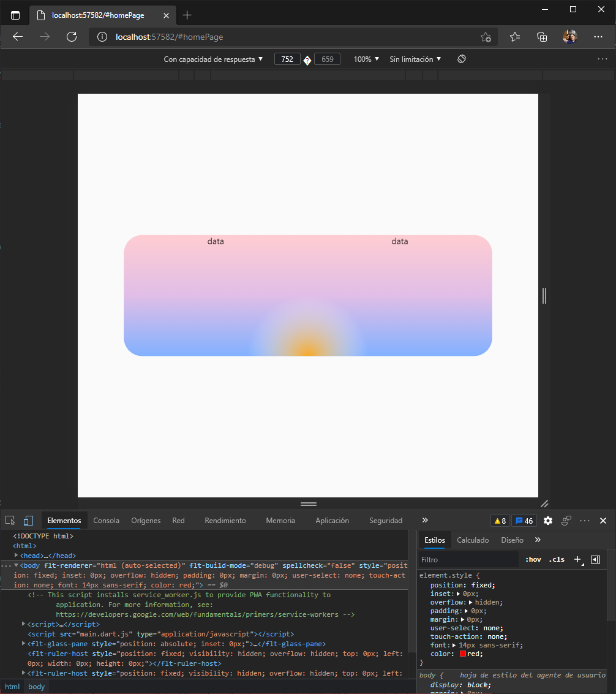Open the toggle element state panel icon

coord(595,559)
